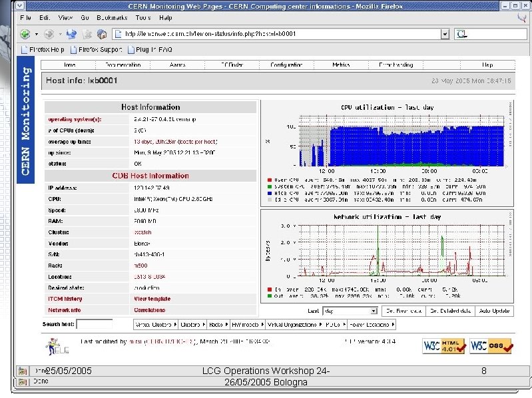Click the grey Forward arrow button
532x398 pixels.
[49, 34]
